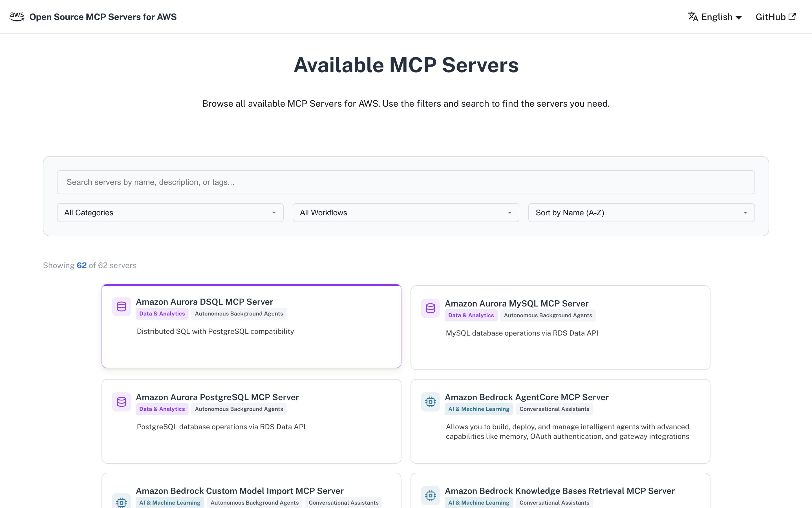Click Data & Analytics tag on Aurora DSQL
The image size is (812, 508).
point(162,314)
